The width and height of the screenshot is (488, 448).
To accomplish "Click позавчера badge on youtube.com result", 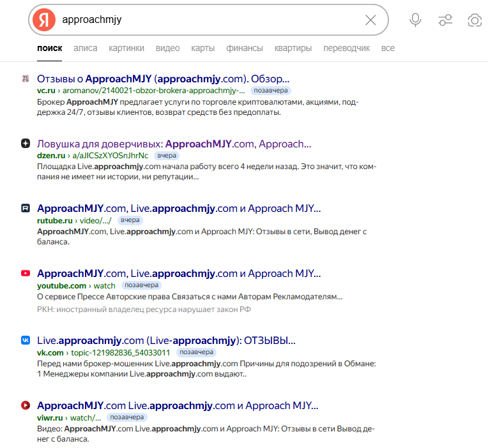I will click(141, 285).
